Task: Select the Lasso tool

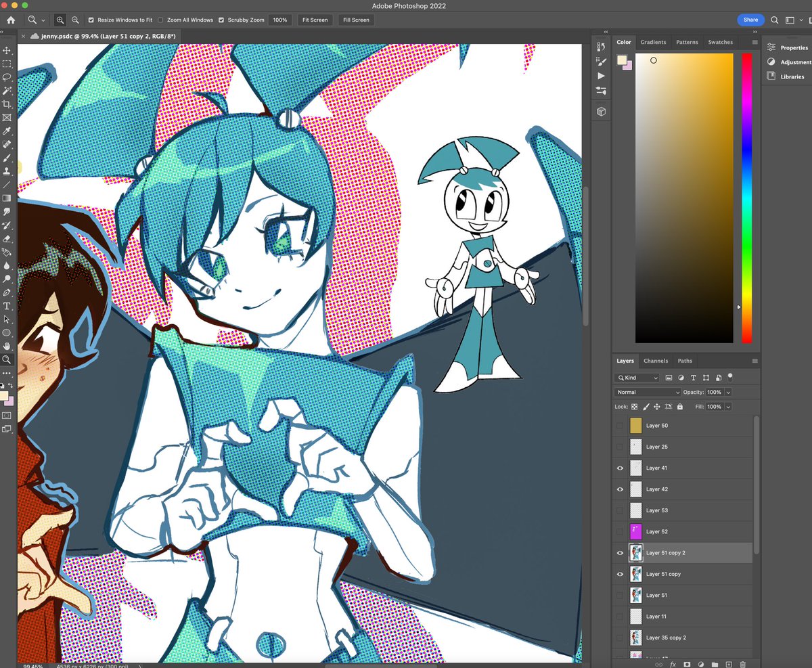Action: pyautogui.click(x=7, y=77)
